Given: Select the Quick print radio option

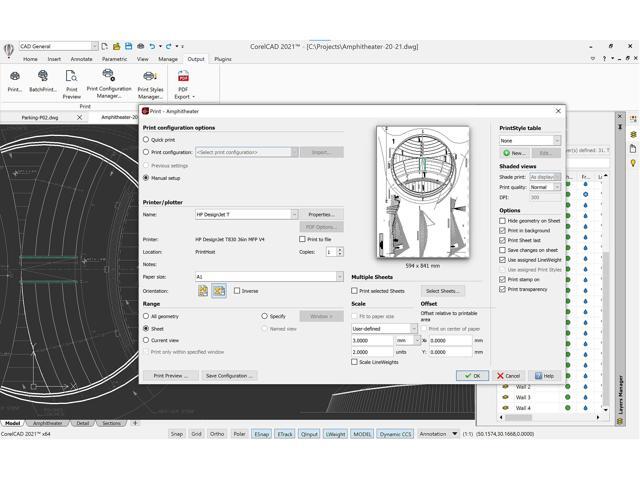Looking at the screenshot, I should (x=146, y=140).
